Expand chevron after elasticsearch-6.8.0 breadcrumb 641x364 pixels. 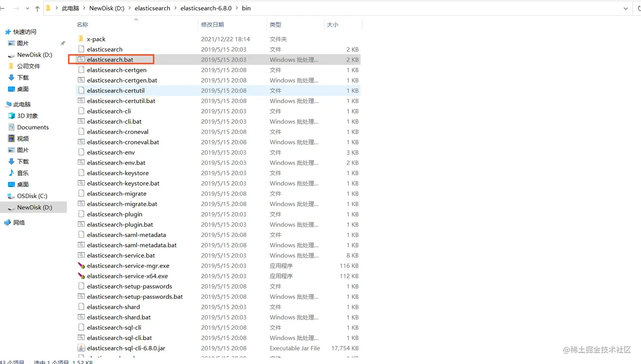coord(237,8)
